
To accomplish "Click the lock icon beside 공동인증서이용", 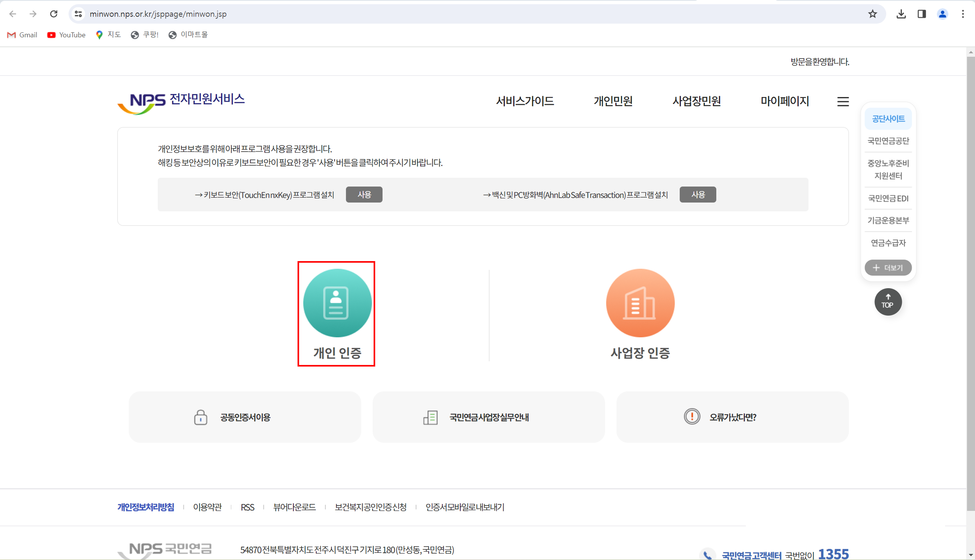I will point(200,417).
